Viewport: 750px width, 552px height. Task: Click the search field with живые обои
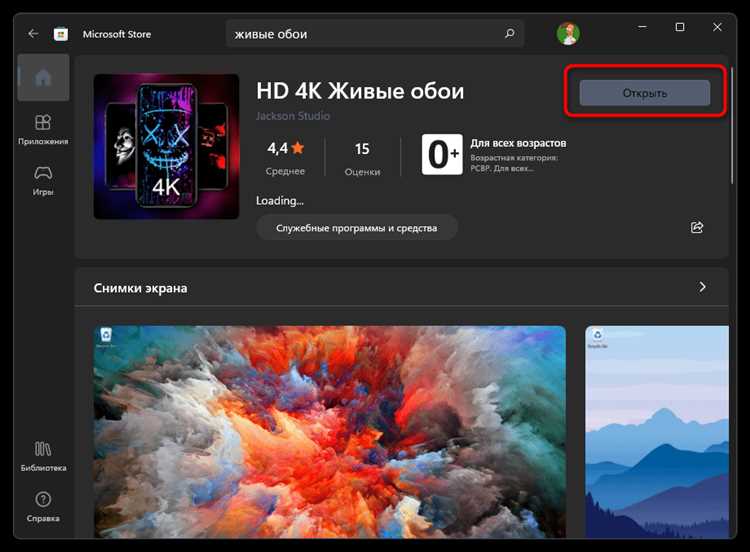[x=375, y=33]
